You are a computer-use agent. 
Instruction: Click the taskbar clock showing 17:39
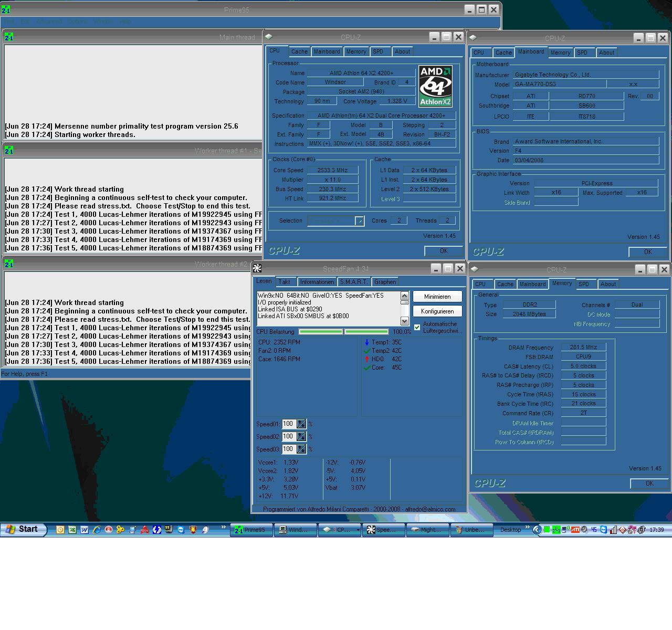click(x=657, y=530)
